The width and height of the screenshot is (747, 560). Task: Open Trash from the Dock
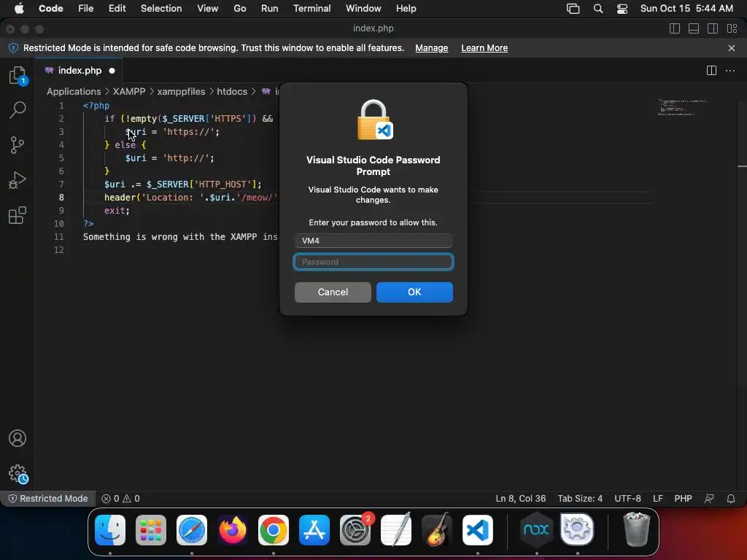click(636, 529)
